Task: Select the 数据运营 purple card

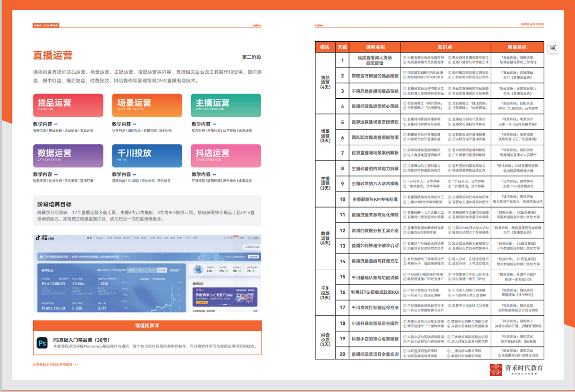Action: [68, 155]
